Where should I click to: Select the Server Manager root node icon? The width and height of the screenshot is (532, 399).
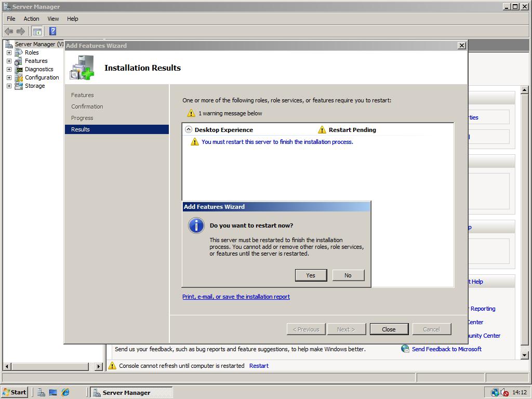coord(9,44)
